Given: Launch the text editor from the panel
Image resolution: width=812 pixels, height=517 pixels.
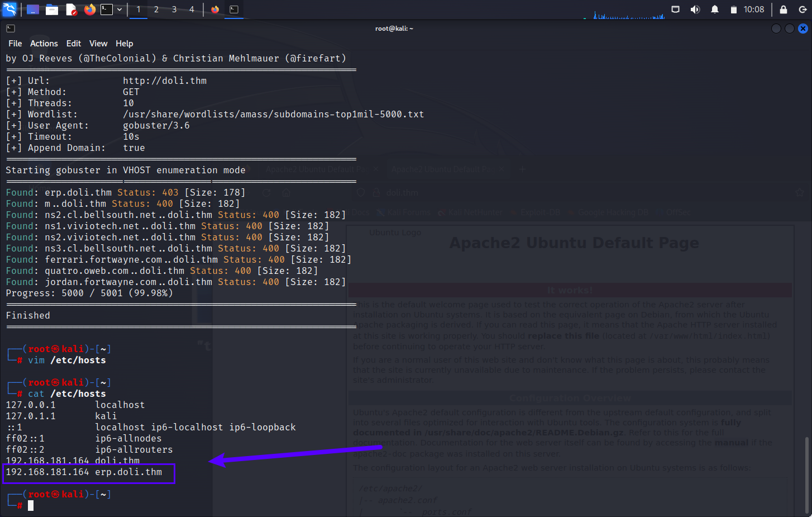Looking at the screenshot, I should pos(71,10).
